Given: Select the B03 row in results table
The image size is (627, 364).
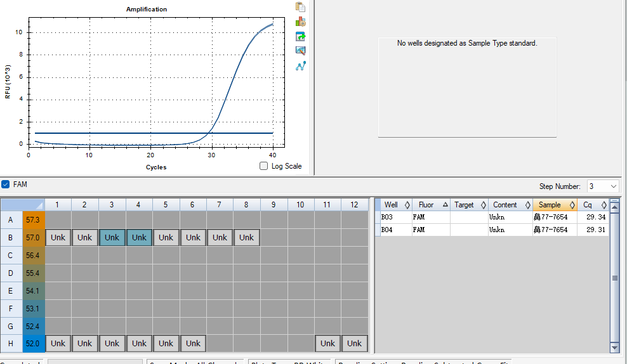Looking at the screenshot, I should point(492,217).
